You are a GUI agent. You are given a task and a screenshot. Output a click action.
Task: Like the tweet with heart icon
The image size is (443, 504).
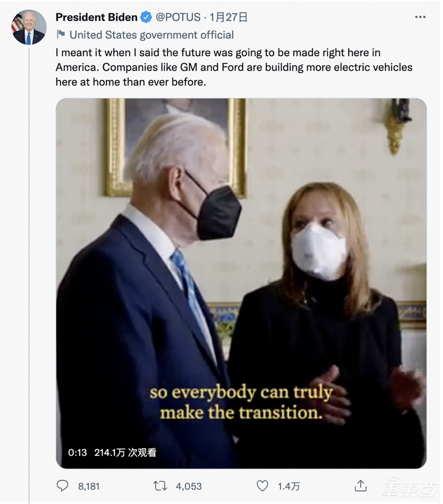[263, 486]
